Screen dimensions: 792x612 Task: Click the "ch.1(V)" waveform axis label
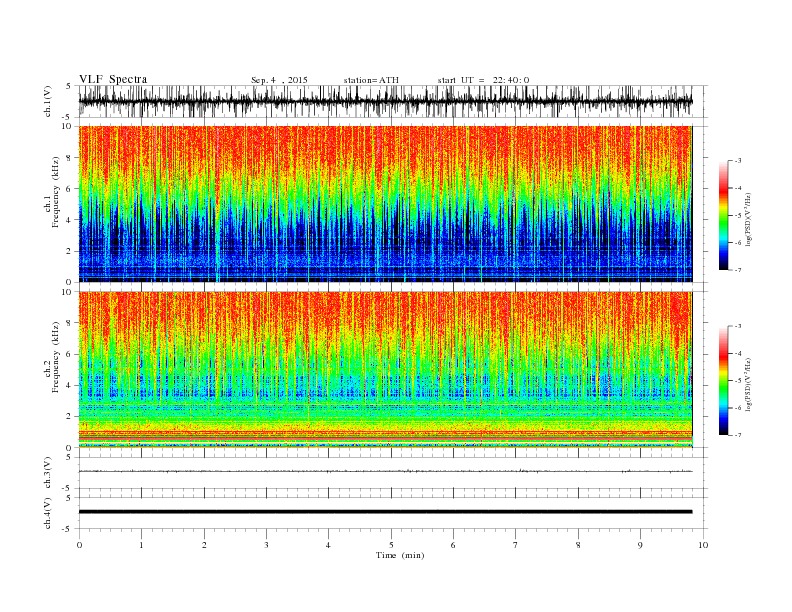point(47,101)
